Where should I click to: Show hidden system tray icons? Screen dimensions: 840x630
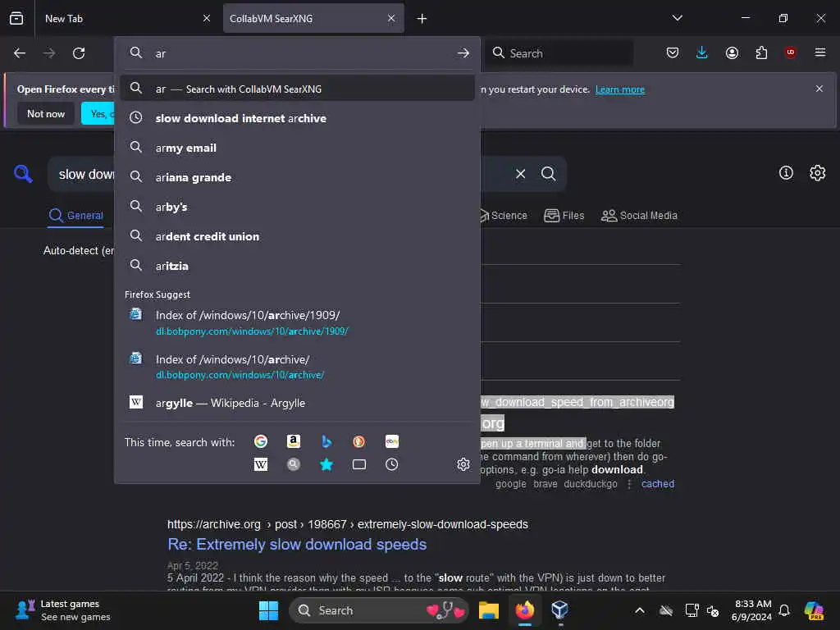pos(640,610)
